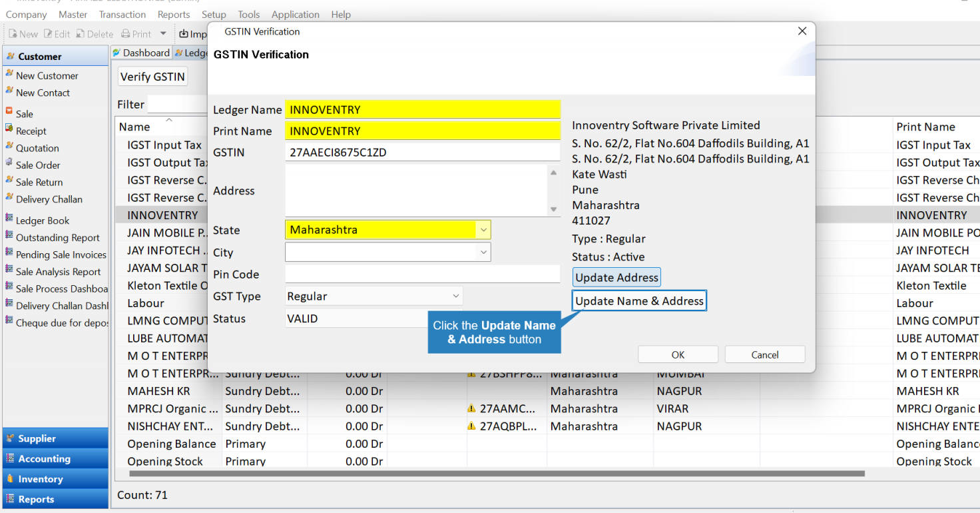Expand the Accounting sidebar section
This screenshot has height=513, width=980.
[55, 458]
